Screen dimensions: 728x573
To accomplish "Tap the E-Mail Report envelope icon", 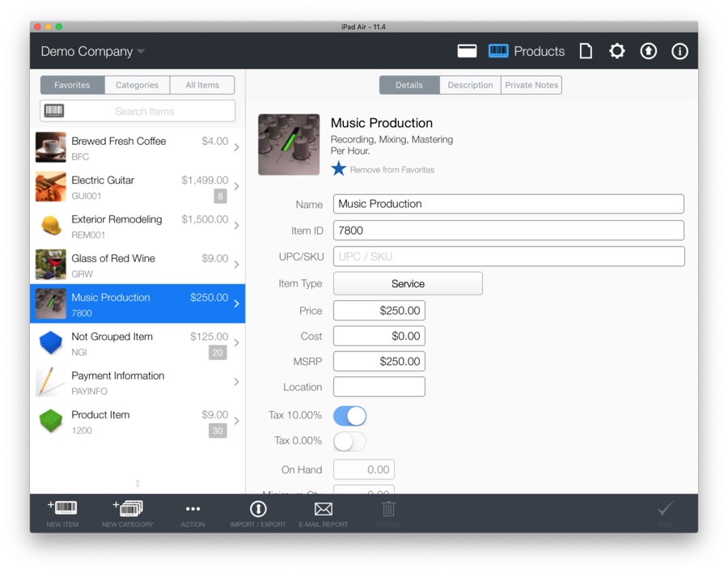I will pos(324,509).
